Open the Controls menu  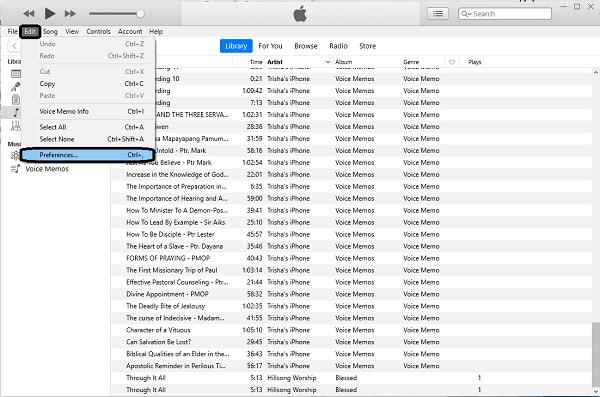click(98, 31)
